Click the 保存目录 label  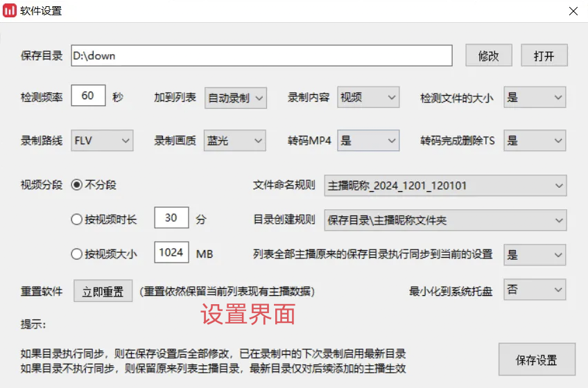coord(42,56)
